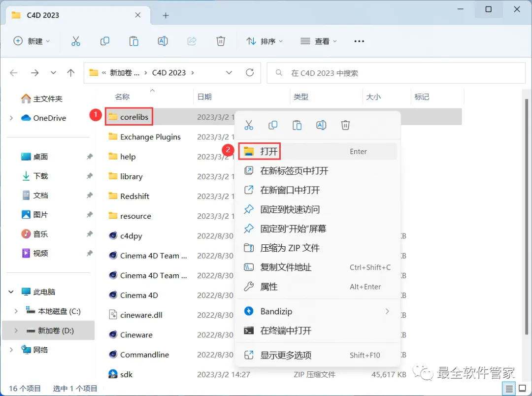
Task: Choose 在新窗口中打开
Action: click(318, 190)
